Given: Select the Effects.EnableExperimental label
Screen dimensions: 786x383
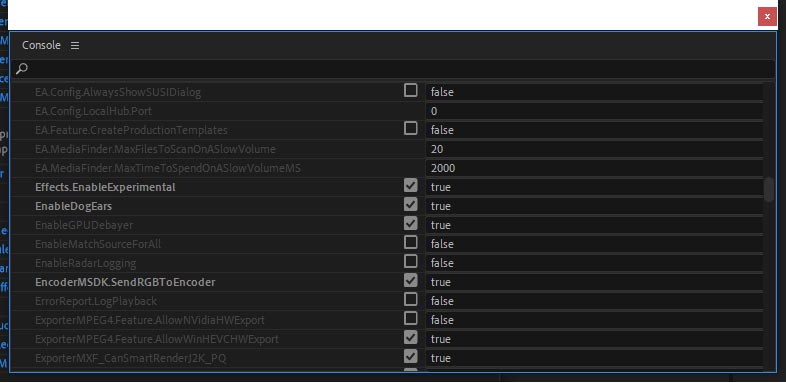Looking at the screenshot, I should [x=105, y=187].
